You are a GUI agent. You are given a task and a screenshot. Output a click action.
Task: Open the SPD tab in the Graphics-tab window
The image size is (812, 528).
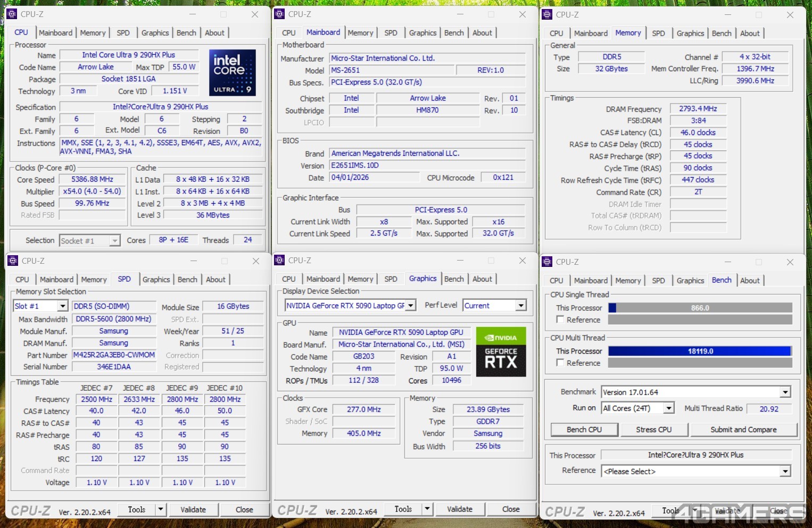391,279
